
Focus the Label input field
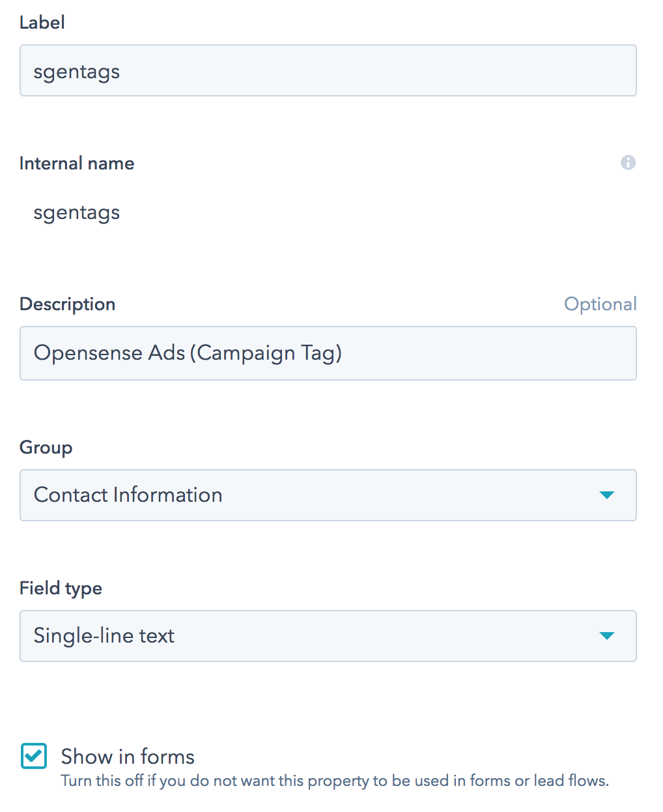328,70
